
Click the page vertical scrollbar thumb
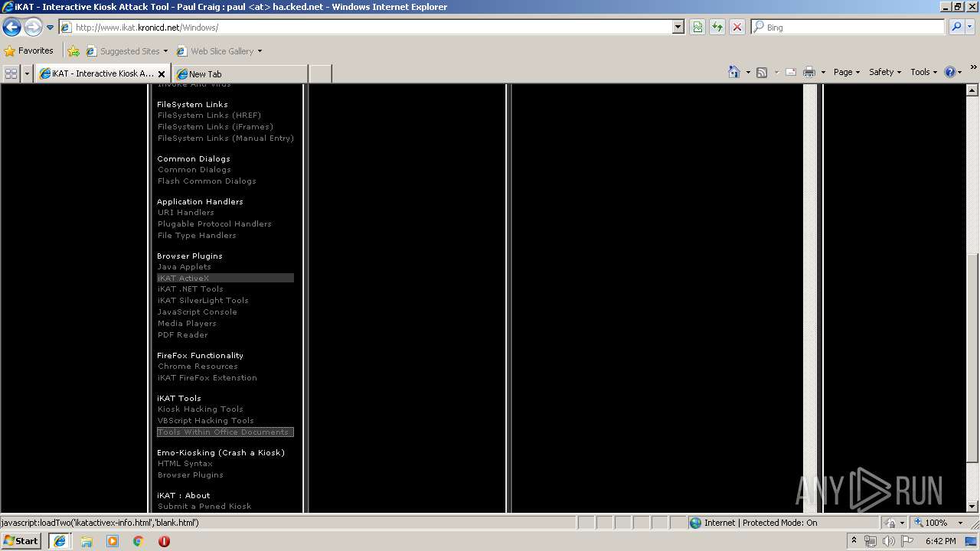coord(972,358)
